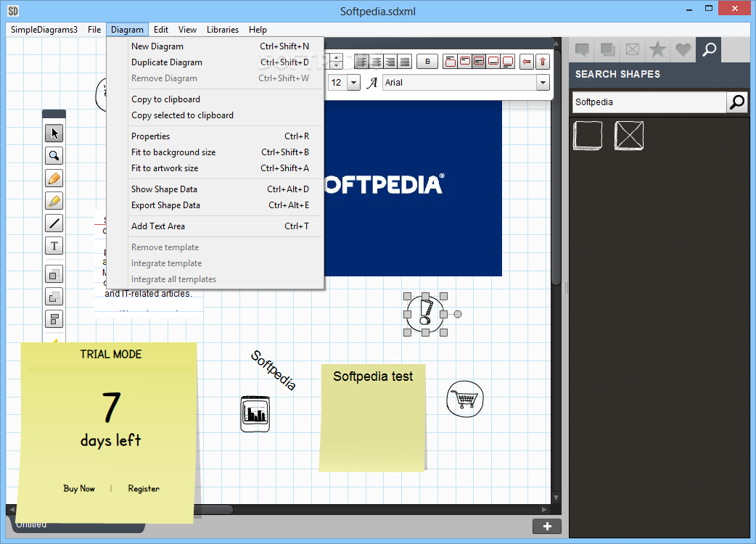Place text at bottom inside shape
Screen dimensions: 756x544
point(493,62)
